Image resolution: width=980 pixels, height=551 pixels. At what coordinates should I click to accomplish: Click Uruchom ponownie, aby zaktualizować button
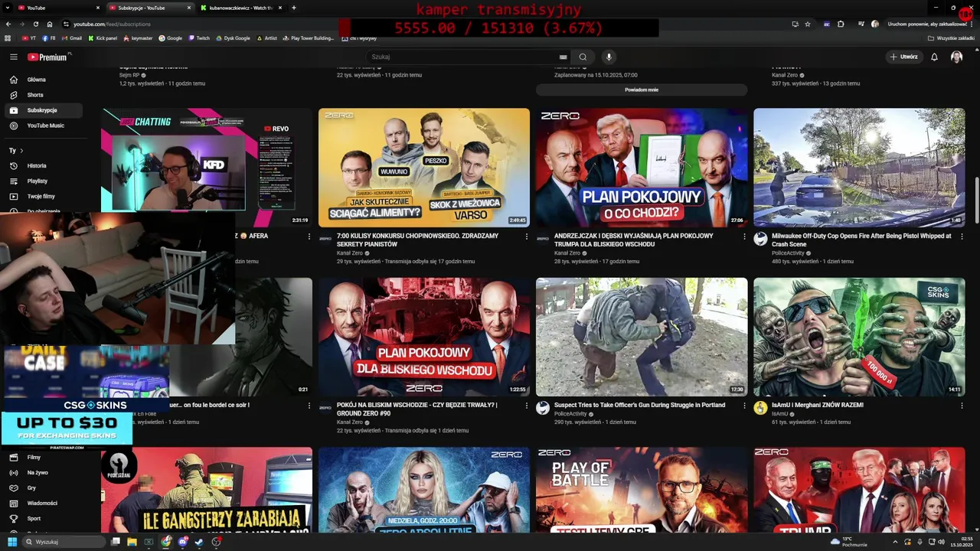(926, 24)
